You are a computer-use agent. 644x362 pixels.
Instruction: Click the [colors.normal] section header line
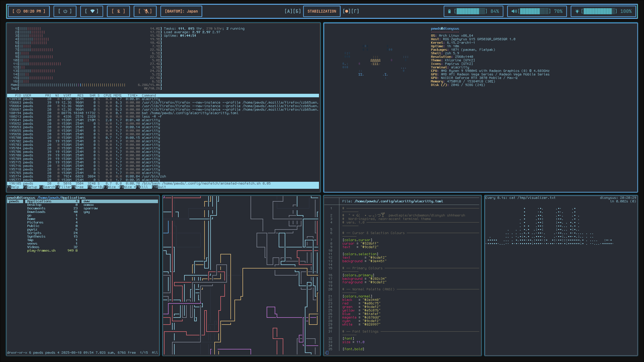coord(357,296)
